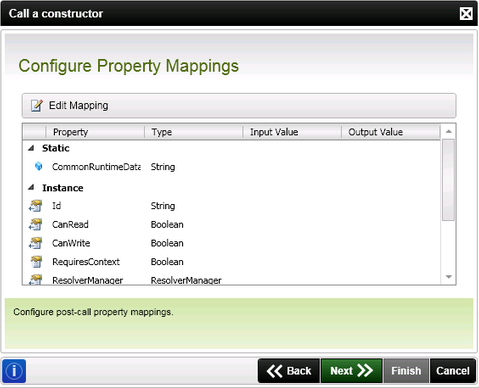
Task: Click the scrollbar down arrow
Action: [449, 277]
